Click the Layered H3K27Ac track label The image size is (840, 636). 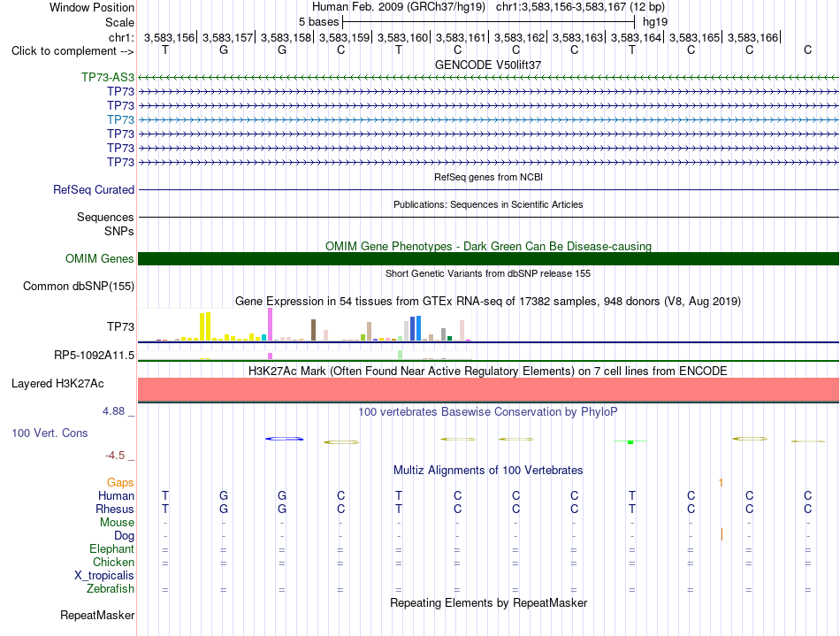(x=57, y=384)
